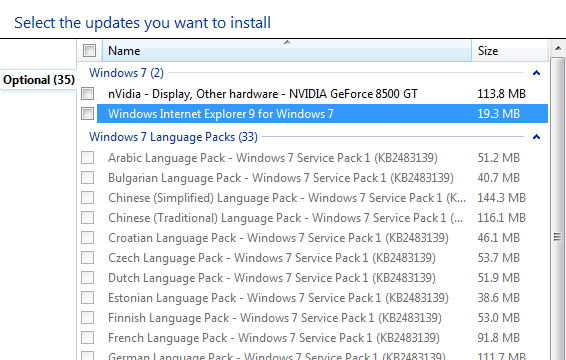566x360 pixels.
Task: Click the 19.3 MB size value
Action: click(x=498, y=114)
